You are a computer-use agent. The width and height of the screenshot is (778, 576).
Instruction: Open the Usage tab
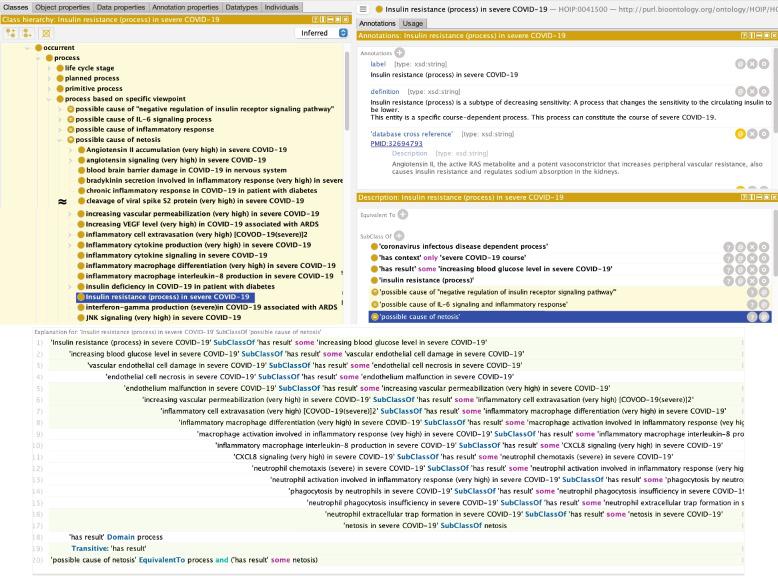413,23
